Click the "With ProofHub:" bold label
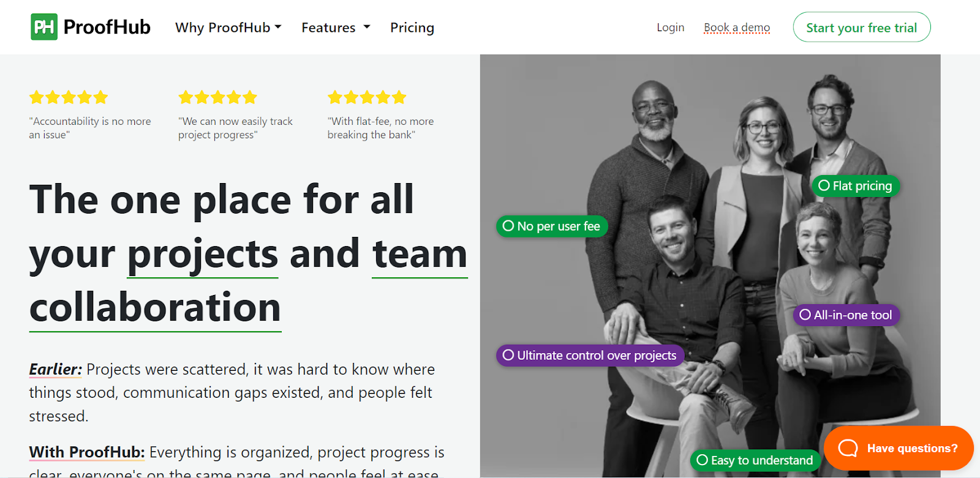The image size is (980, 478). point(87,452)
